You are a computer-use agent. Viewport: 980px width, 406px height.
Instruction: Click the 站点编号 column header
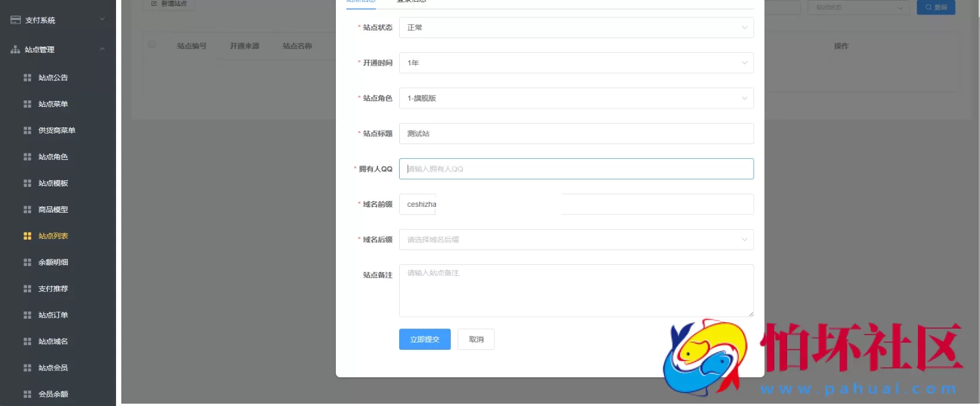coord(192,46)
